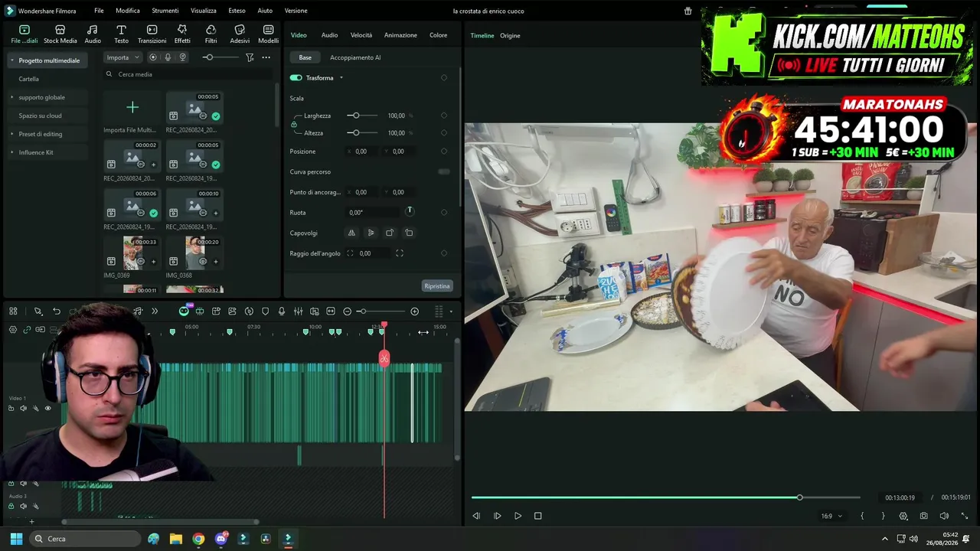Screen dimensions: 980x551
Task: Click the zoom-to-fit timeline icon
Action: tap(331, 311)
